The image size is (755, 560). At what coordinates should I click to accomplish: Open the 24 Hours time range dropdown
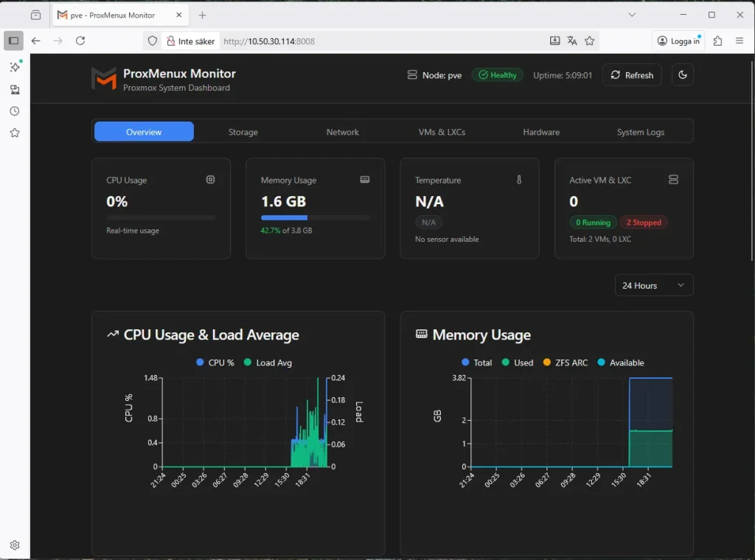(x=653, y=285)
